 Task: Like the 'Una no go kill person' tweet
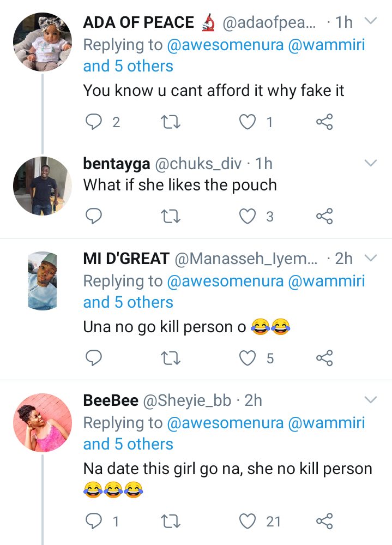[248, 358]
